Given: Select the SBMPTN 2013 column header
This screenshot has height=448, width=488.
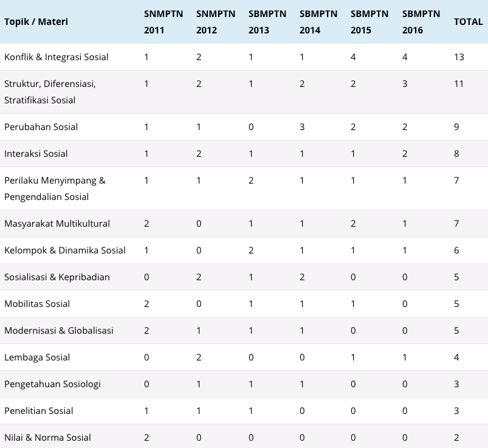Looking at the screenshot, I should point(267,22).
